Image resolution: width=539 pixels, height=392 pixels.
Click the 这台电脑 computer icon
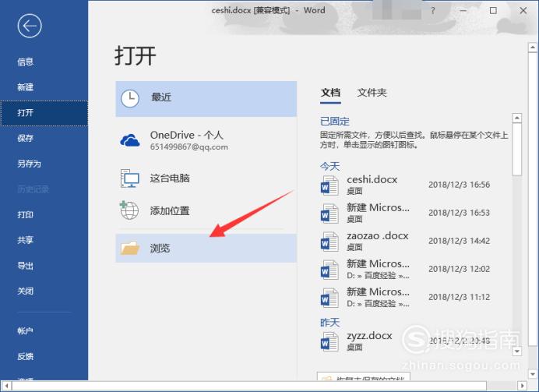click(129, 178)
